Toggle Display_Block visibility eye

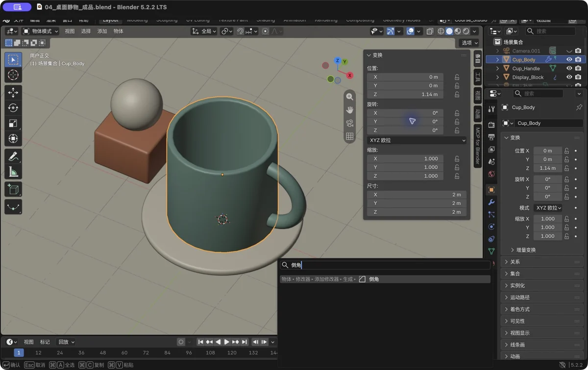coord(569,77)
